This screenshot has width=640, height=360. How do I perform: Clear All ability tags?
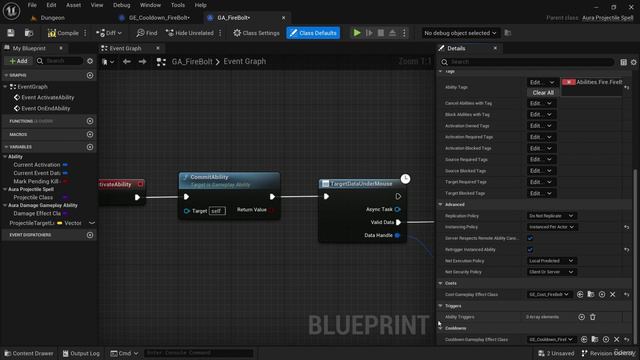tap(543, 93)
